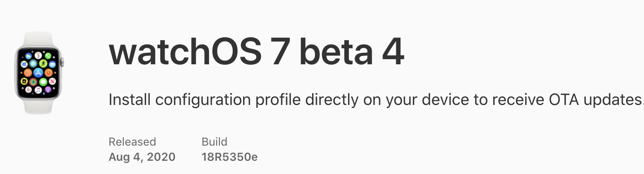Screen dimensions: 644x174
Task: Click the watch Digital Crown
Action: click(62, 62)
